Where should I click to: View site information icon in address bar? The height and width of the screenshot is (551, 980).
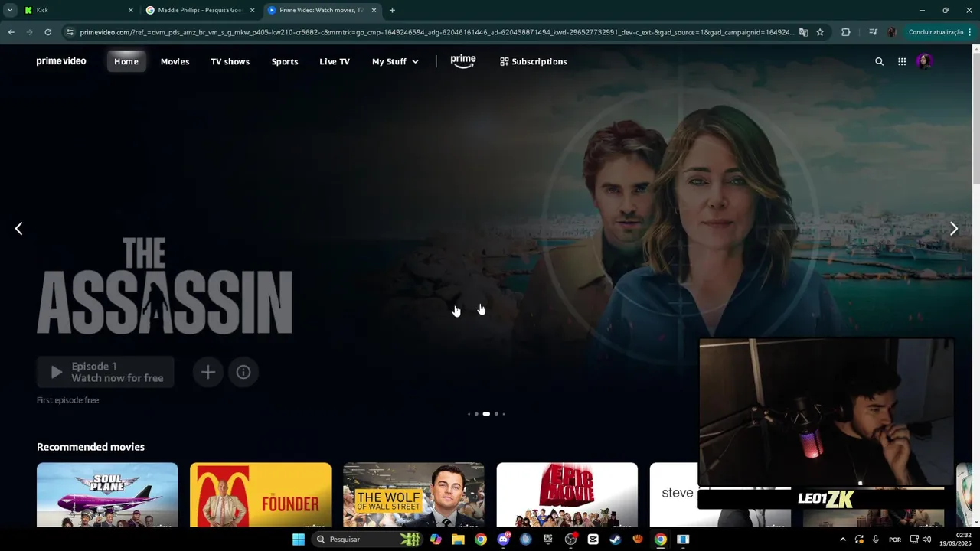pyautogui.click(x=70, y=32)
